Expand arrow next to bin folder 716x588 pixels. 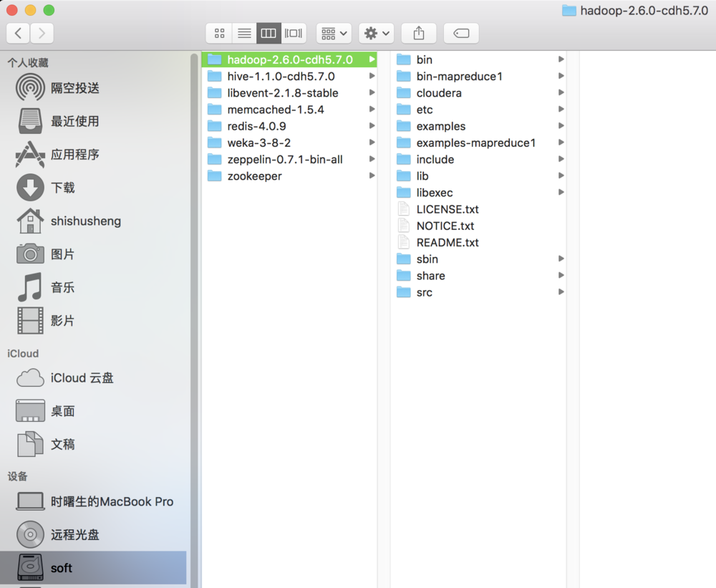point(561,59)
